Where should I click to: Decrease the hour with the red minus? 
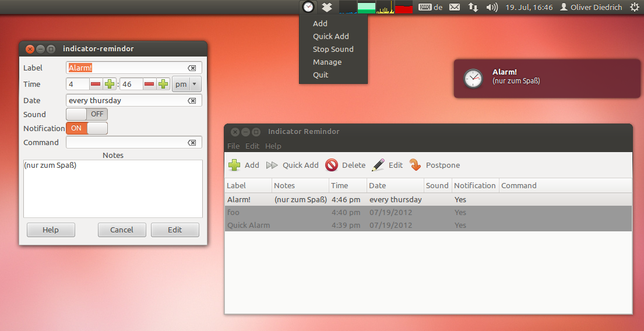[96, 84]
